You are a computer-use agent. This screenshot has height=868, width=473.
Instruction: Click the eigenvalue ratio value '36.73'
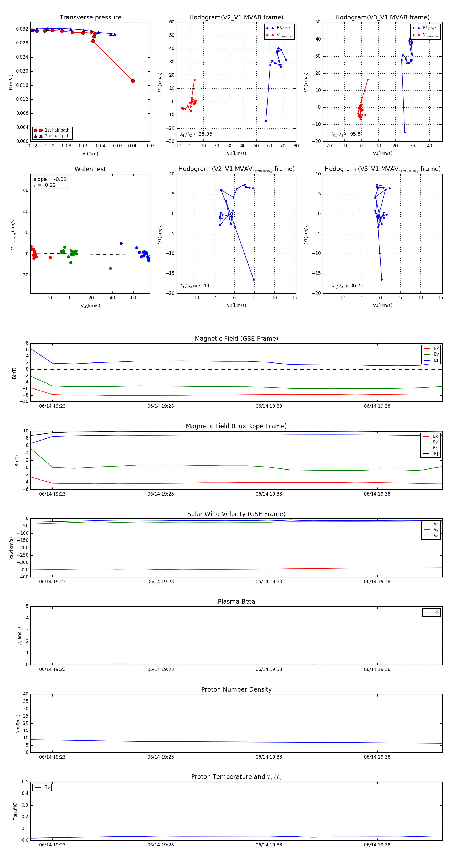(357, 286)
